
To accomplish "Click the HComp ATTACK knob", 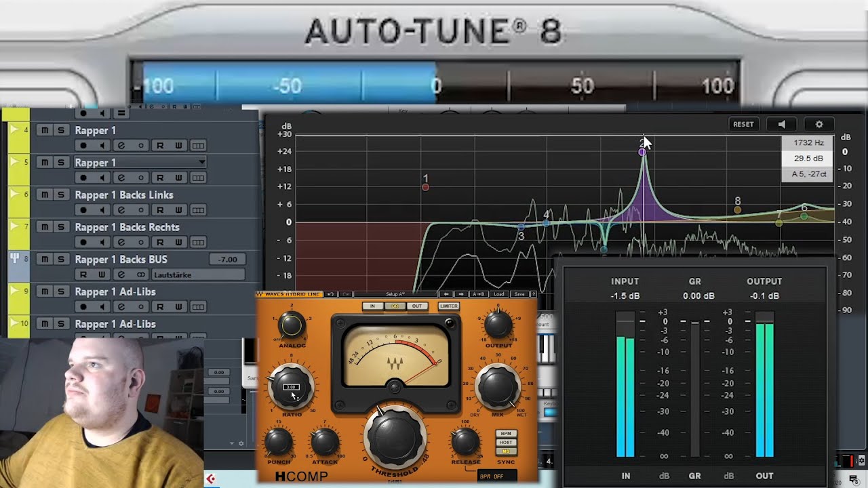I will [325, 442].
